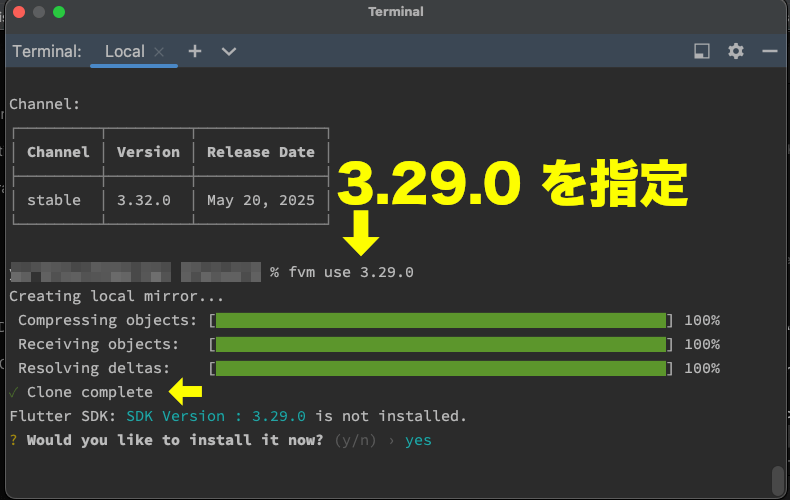The height and width of the screenshot is (500, 790).
Task: Add a new terminal session tab
Action: coord(195,51)
